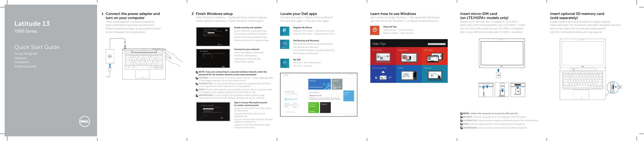Open the System Info tile in My Dell
The width and height of the screenshot is (644, 141).
[349, 96]
